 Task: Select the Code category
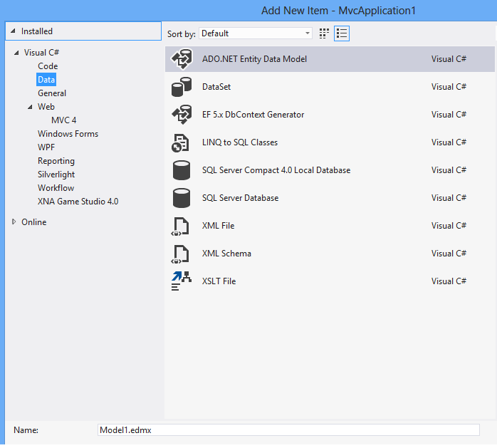point(48,66)
